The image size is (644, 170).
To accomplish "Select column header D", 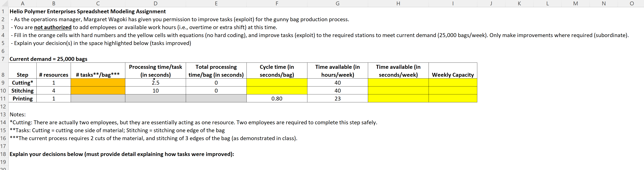I will coord(155,4).
